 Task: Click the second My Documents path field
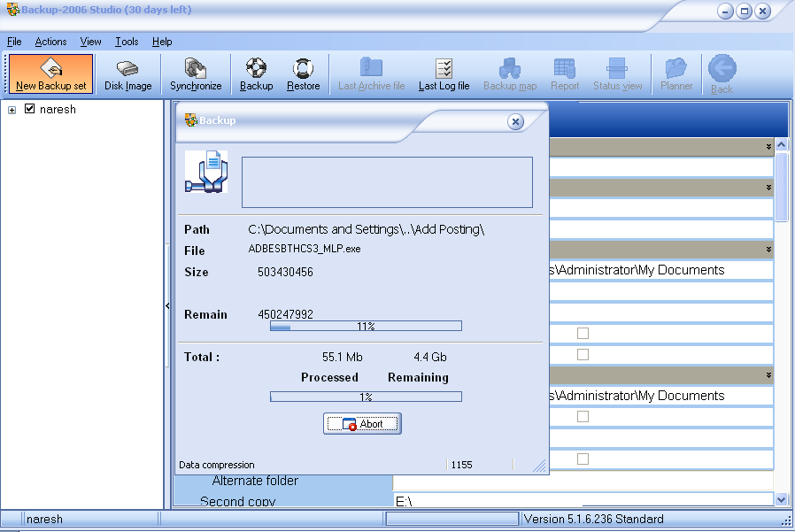click(x=661, y=396)
